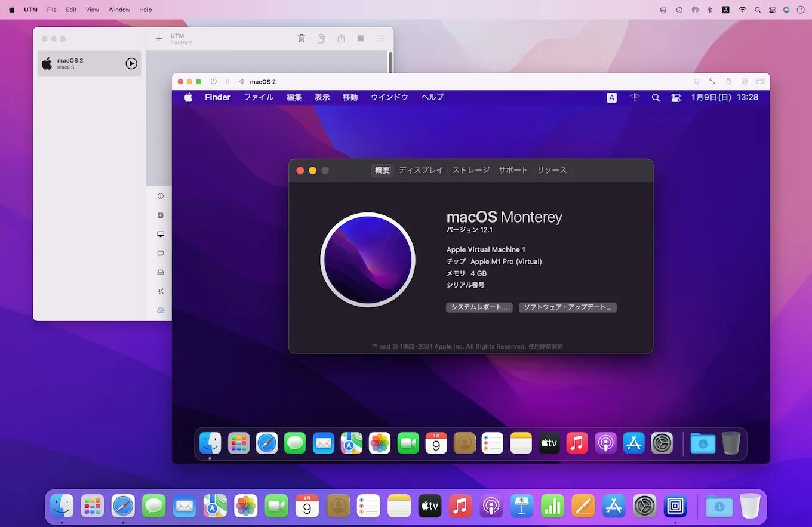Image resolution: width=812 pixels, height=527 pixels.
Task: Delete the VM using the trash toolbar icon
Action: point(302,38)
